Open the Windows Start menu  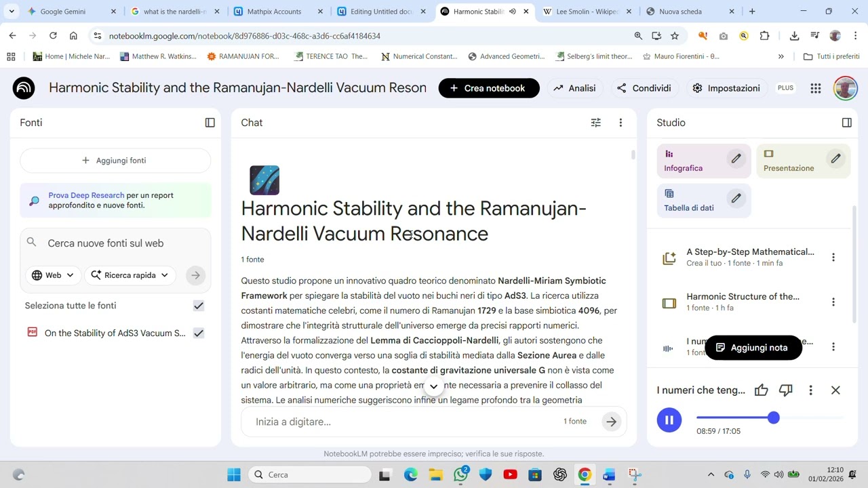[x=234, y=474]
